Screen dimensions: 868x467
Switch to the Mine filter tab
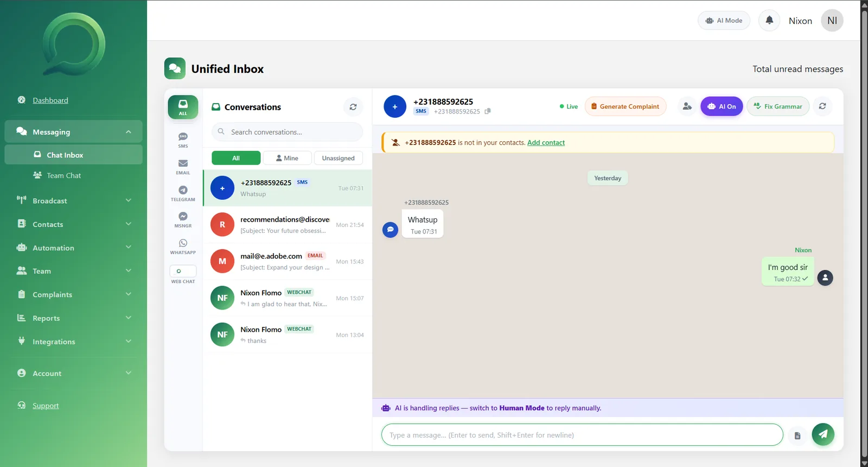(x=287, y=158)
